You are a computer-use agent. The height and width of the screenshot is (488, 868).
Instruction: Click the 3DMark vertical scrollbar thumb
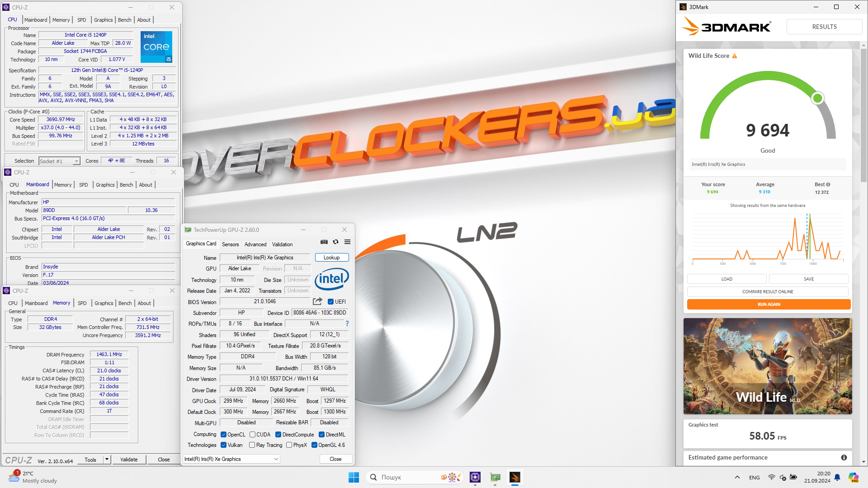tap(864, 115)
